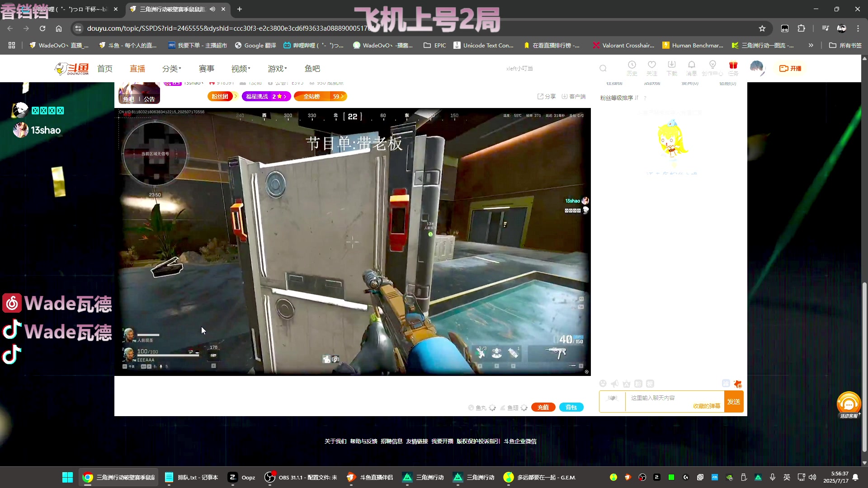The image size is (868, 488).
Task: Click the 梗 meme chat icon
Action: click(x=650, y=384)
